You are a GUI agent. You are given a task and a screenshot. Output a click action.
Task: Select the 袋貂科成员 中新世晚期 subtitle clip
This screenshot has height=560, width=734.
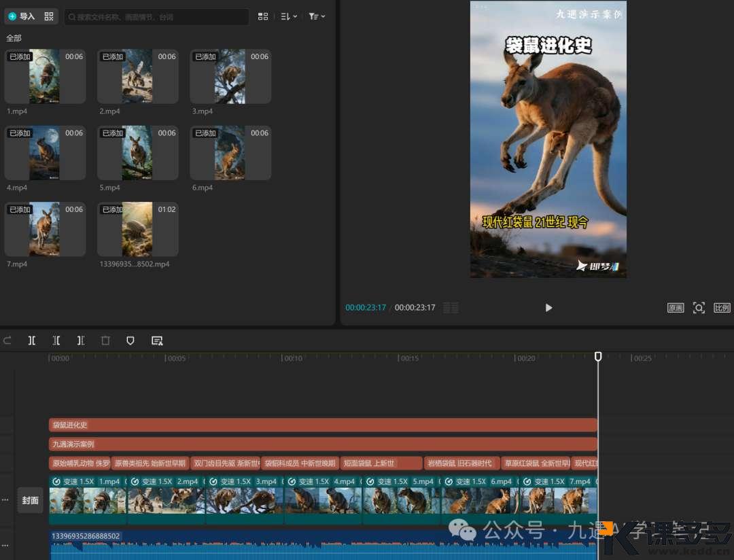300,463
